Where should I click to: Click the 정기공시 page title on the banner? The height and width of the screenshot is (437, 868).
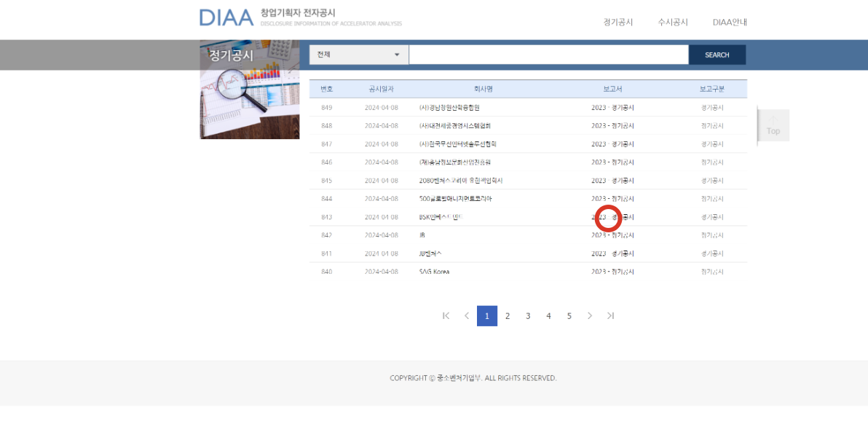click(231, 55)
